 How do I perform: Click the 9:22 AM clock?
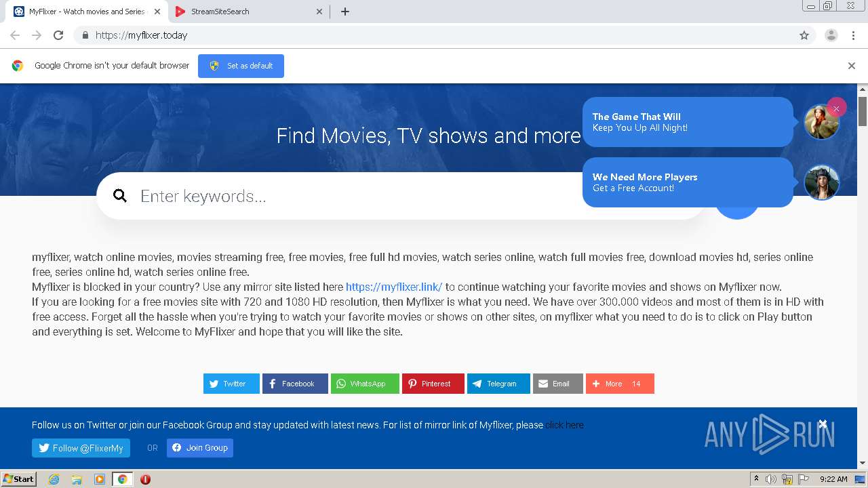coord(833,479)
